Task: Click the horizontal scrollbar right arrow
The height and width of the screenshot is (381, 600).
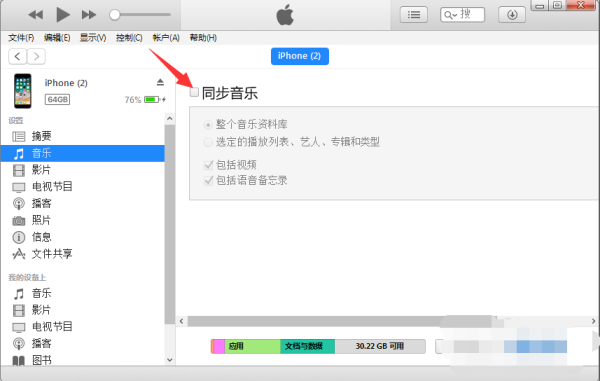Action: pos(593,321)
